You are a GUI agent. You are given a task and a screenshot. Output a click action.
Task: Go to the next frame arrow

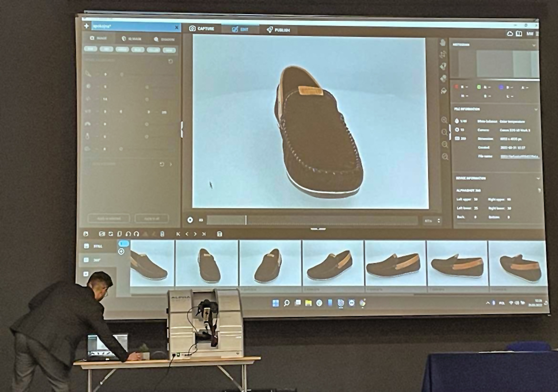[x=195, y=234]
